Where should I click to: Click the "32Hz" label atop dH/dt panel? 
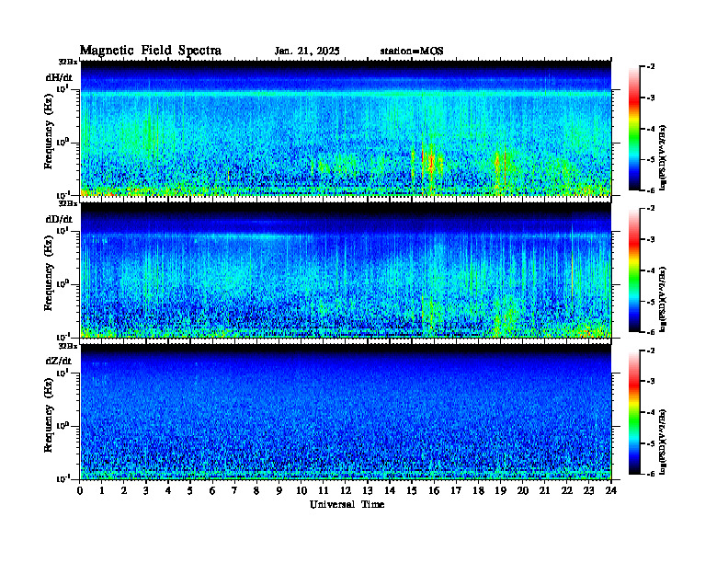(x=68, y=62)
